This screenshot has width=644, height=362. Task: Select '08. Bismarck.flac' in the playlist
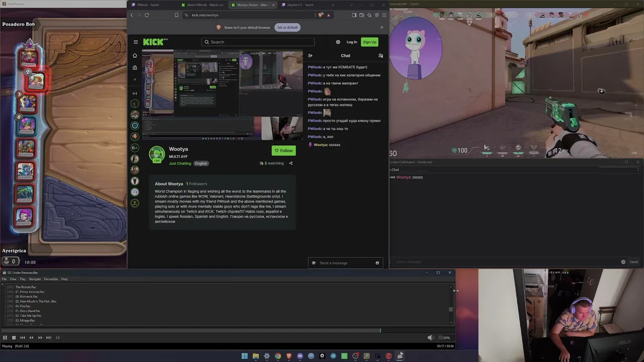[x=27, y=297]
